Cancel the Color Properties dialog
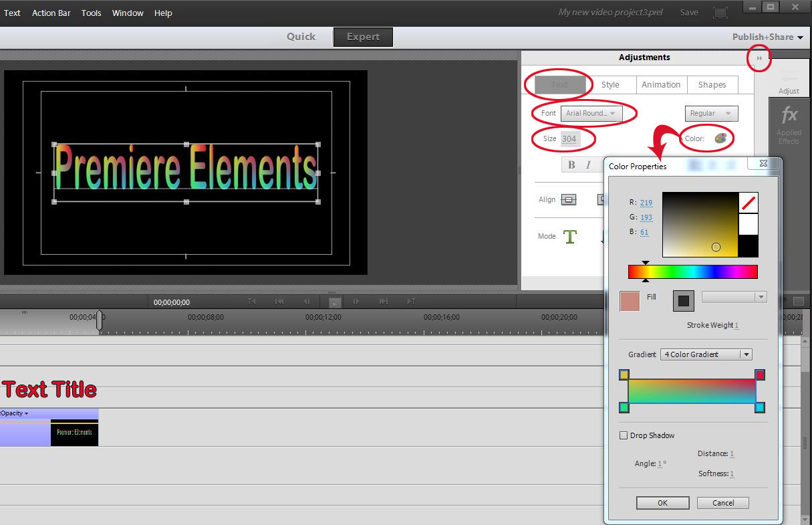 coord(723,503)
